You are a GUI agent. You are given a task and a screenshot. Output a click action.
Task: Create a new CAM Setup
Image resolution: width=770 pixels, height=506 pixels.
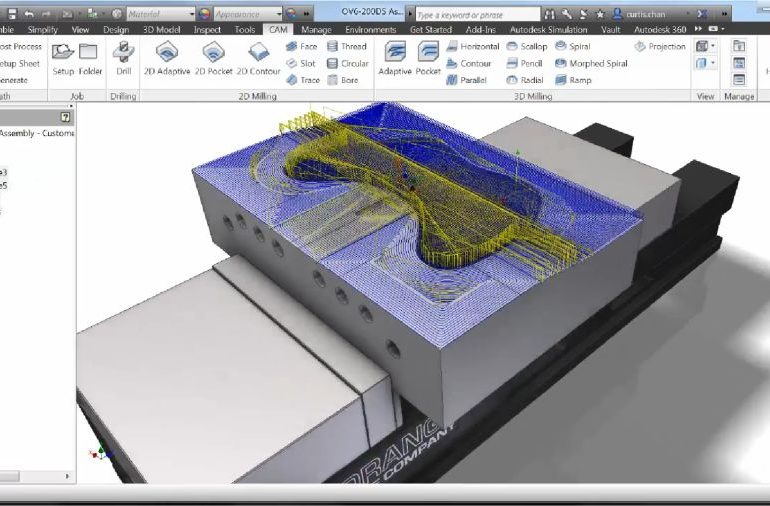[62, 58]
